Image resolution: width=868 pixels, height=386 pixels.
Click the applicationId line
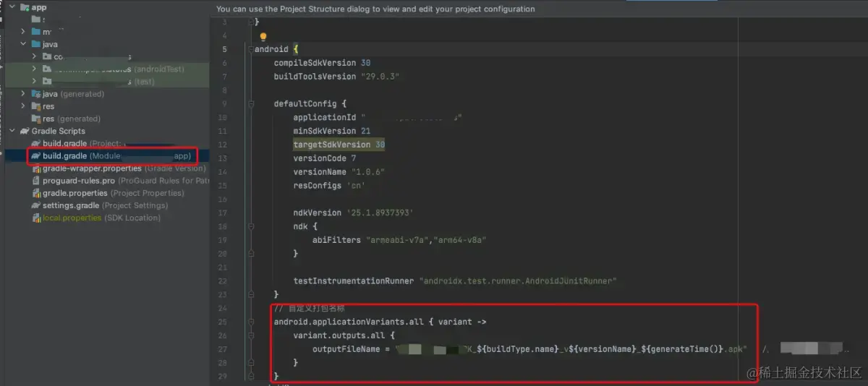pos(378,117)
